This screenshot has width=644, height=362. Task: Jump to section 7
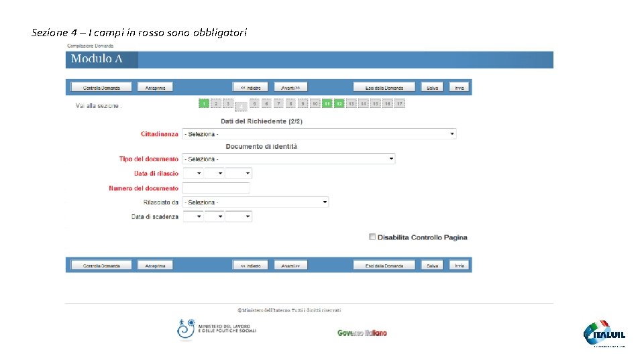tap(278, 103)
